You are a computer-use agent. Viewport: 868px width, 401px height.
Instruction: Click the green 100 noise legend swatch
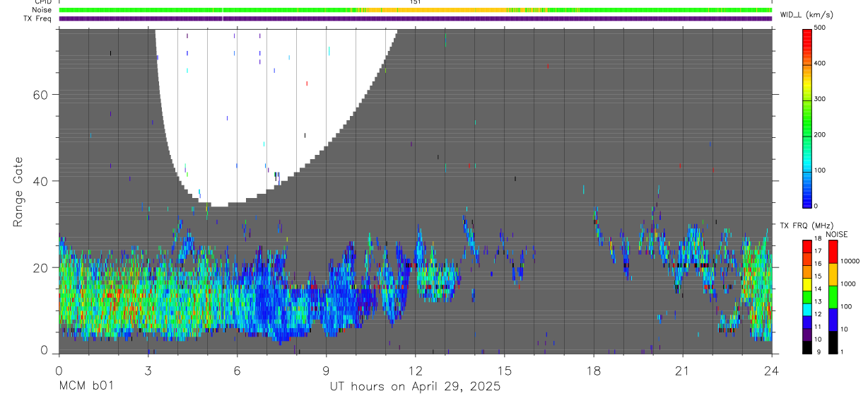pos(833,296)
